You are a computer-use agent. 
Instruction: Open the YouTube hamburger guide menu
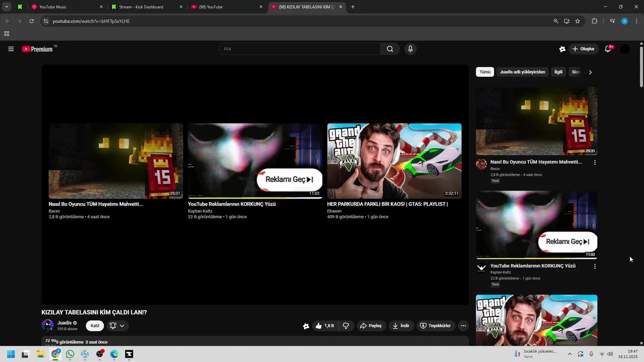click(11, 49)
